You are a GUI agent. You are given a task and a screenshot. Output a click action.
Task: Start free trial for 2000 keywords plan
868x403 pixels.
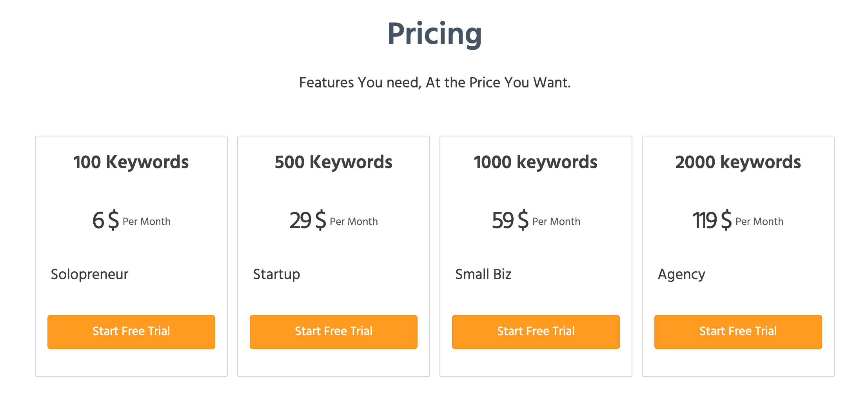[738, 332]
